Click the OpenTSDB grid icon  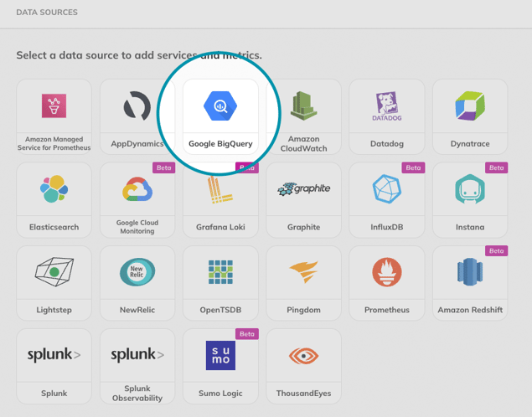pos(220,272)
